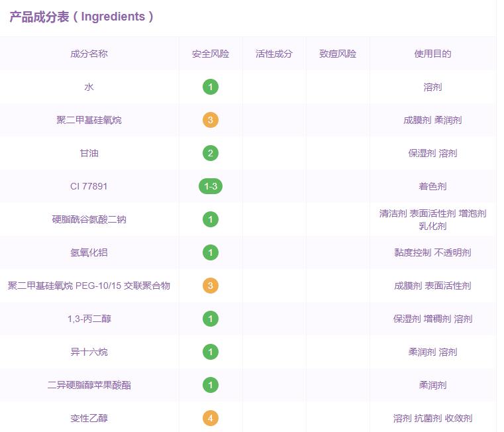Click the 产品成分表 (Ingredients) heading
This screenshot has height=432, width=504.
click(81, 17)
